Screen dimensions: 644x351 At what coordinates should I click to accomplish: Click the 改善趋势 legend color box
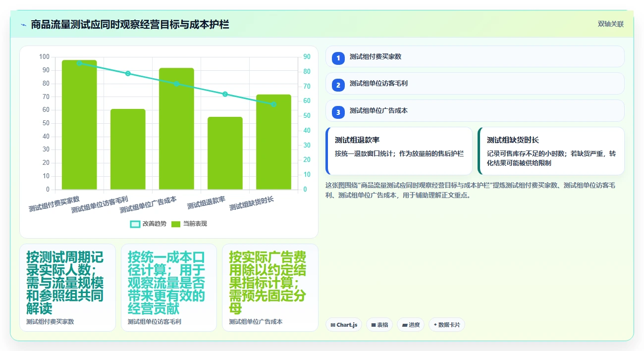coord(135,224)
